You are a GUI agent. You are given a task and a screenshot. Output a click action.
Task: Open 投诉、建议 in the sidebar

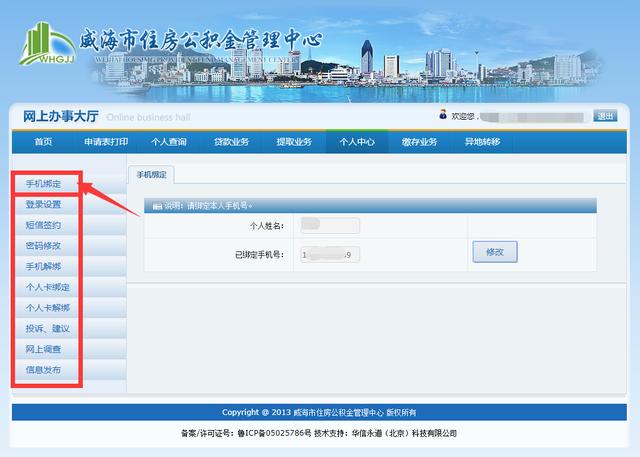click(x=48, y=328)
